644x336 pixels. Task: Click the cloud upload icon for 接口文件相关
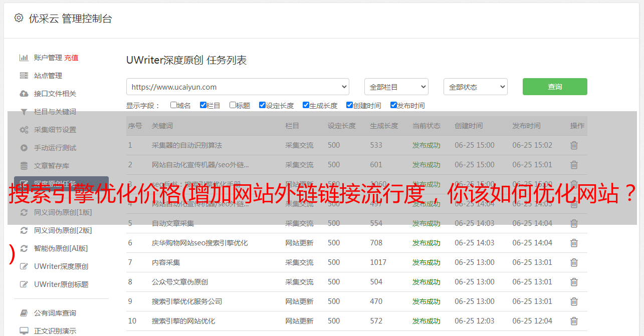point(24,94)
